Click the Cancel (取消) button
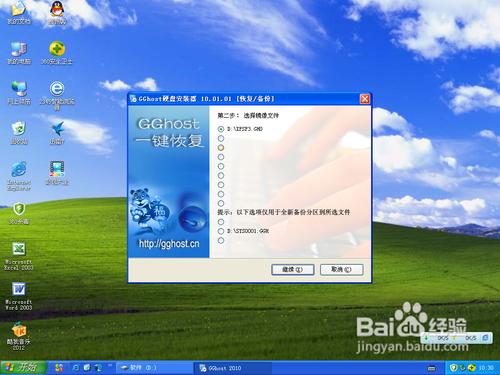 point(341,269)
